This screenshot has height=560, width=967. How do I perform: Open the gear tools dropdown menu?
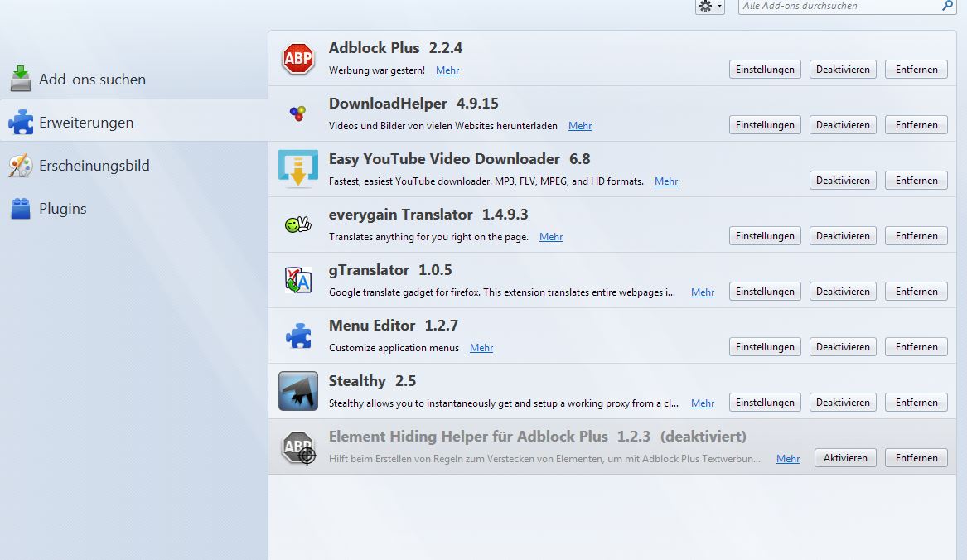point(710,6)
